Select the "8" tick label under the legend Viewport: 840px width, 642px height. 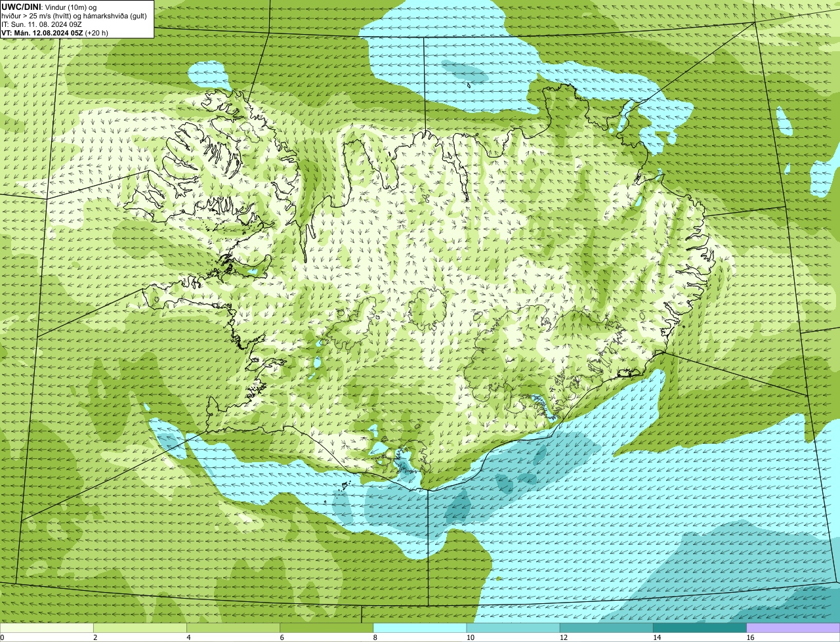(x=375, y=637)
